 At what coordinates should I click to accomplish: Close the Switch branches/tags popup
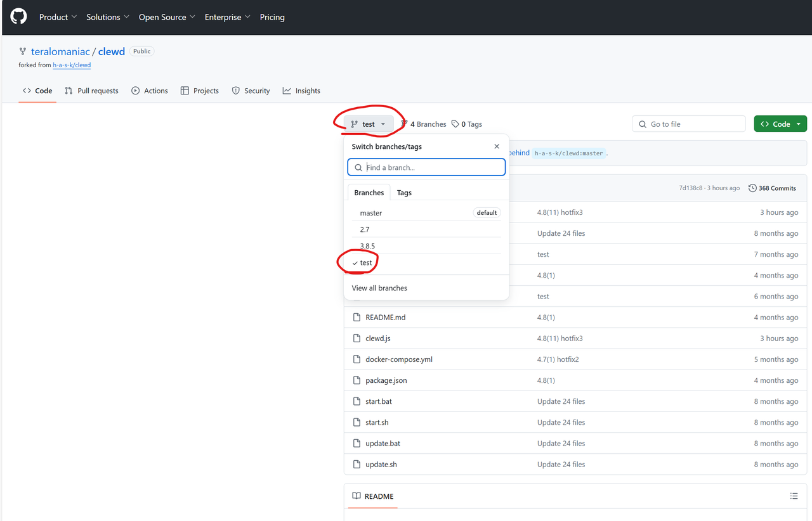coord(497,146)
